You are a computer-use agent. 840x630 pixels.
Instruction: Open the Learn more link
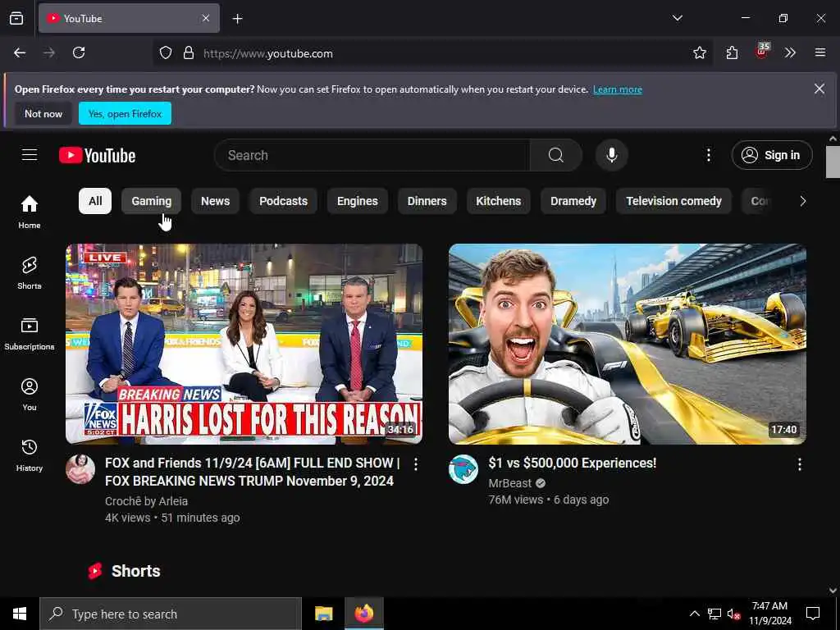tap(618, 89)
